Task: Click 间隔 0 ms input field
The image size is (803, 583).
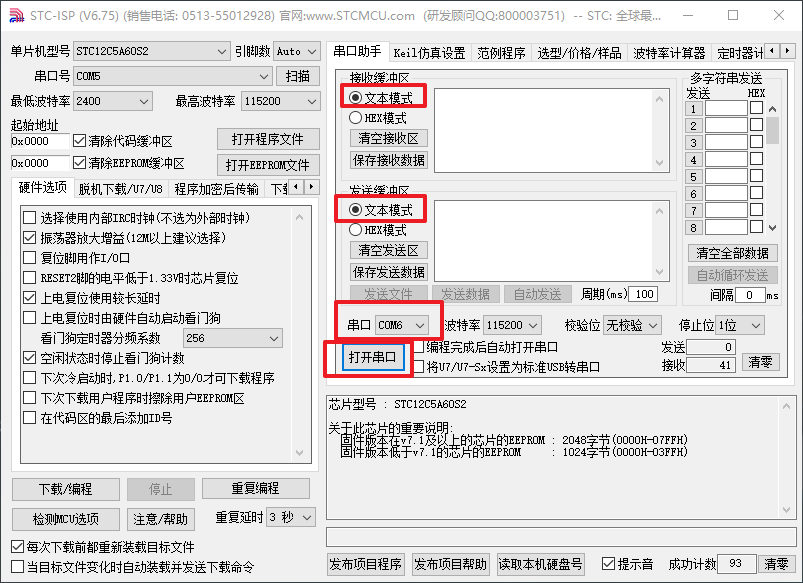Action: [750, 295]
